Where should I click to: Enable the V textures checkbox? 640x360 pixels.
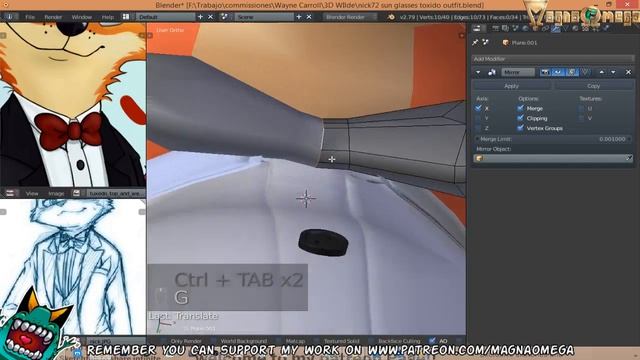582,118
